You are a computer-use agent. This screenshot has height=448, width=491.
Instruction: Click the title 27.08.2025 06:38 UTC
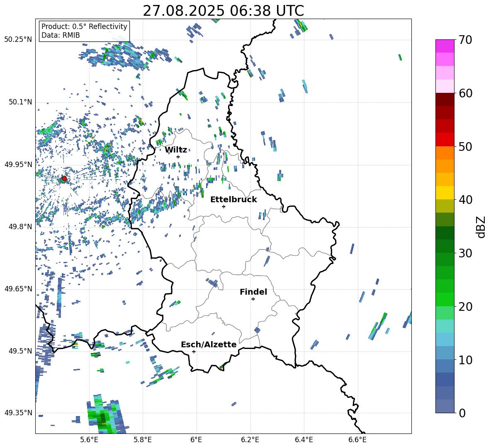(223, 11)
